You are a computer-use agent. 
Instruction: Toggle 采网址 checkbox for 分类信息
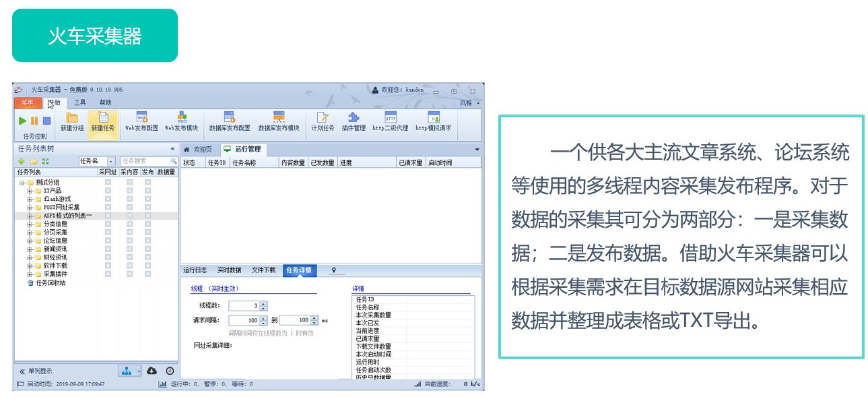coord(108,224)
